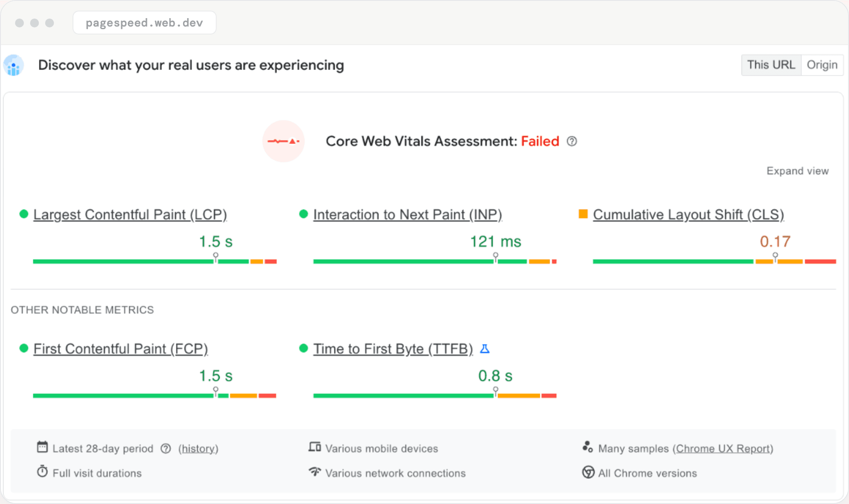Click the LCP distribution bar

pyautogui.click(x=155, y=262)
